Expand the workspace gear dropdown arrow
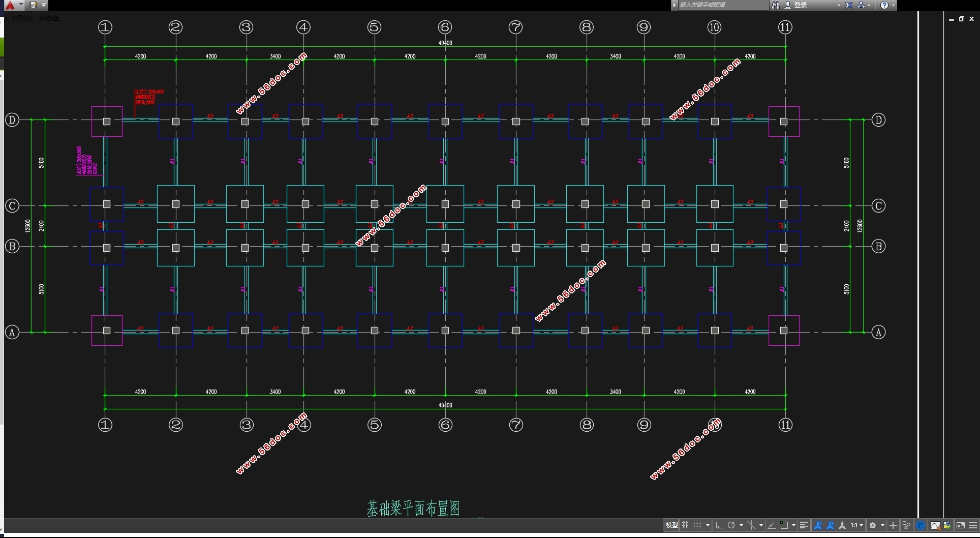The image size is (980, 538). click(x=882, y=525)
